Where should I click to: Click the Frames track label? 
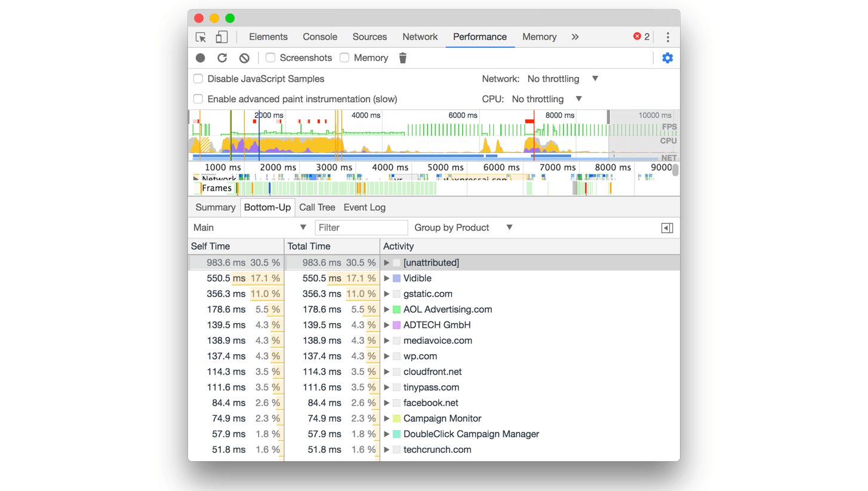coord(217,188)
